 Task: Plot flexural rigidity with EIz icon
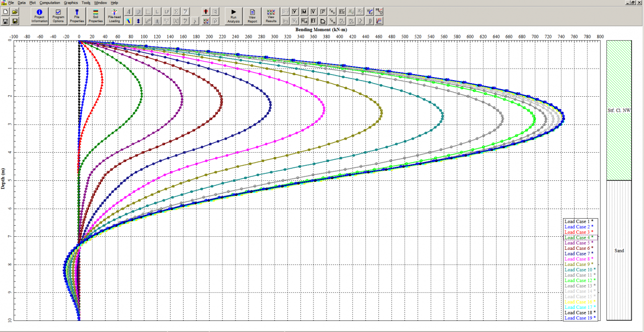coord(342,11)
